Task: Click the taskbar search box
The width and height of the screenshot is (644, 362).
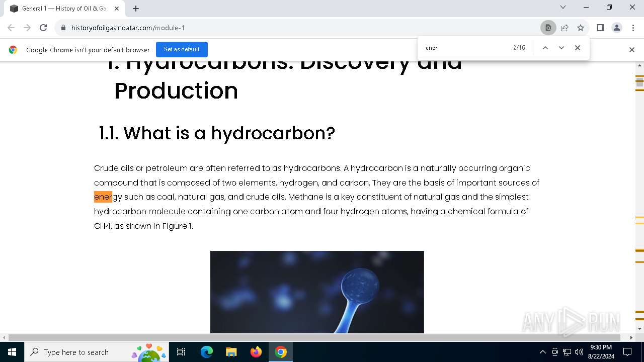Action: 97,352
